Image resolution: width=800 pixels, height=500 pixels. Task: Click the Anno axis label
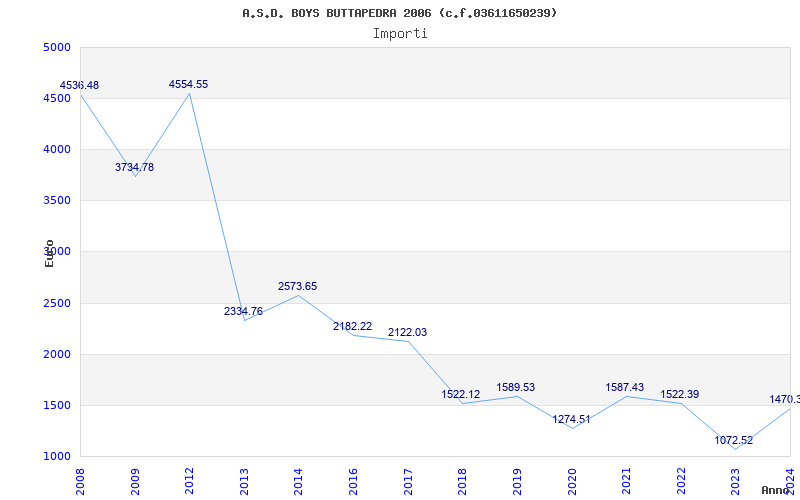pos(774,490)
